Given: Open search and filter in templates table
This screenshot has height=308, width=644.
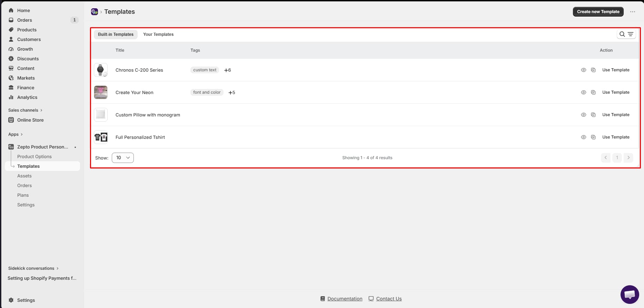Looking at the screenshot, I should click(626, 34).
